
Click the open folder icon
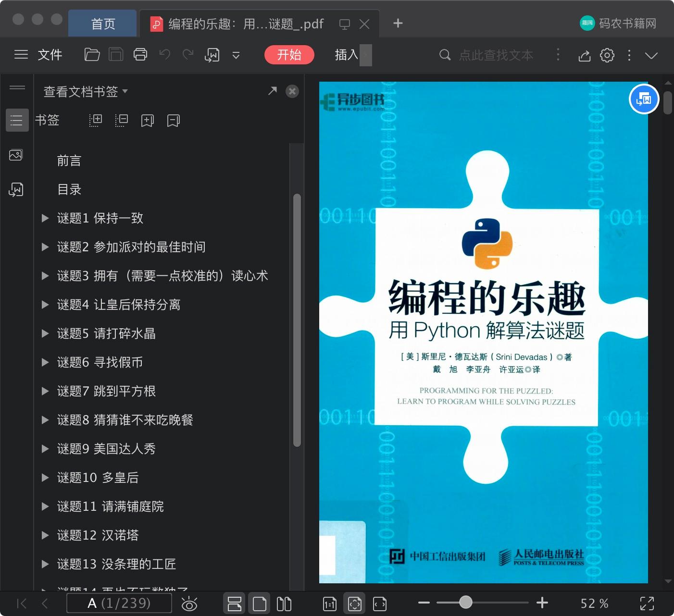click(92, 55)
